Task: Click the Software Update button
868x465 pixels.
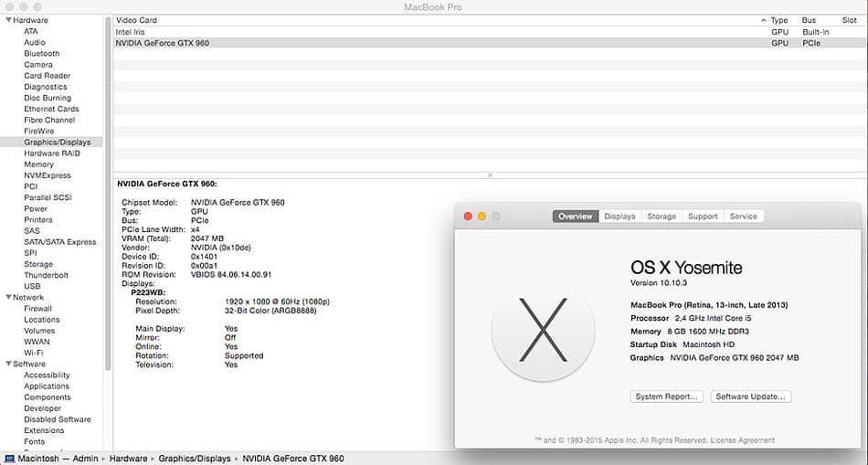Action: pyautogui.click(x=751, y=396)
